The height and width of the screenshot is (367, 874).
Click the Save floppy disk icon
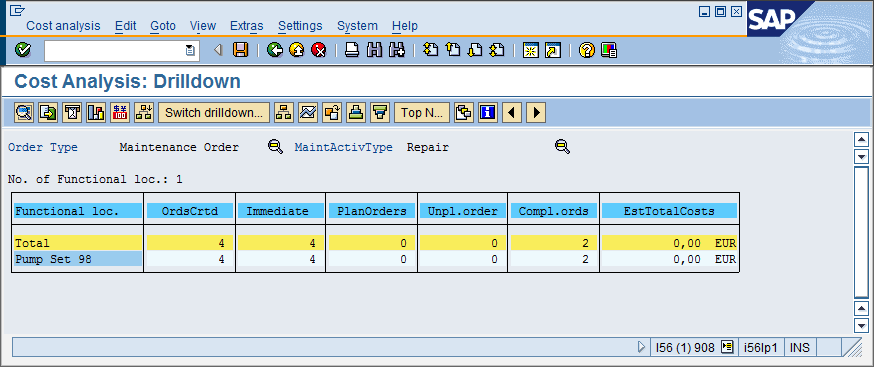coord(241,50)
